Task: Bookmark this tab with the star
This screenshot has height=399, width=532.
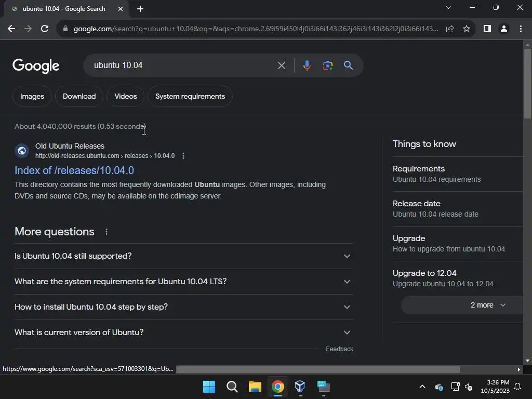Action: click(467, 29)
